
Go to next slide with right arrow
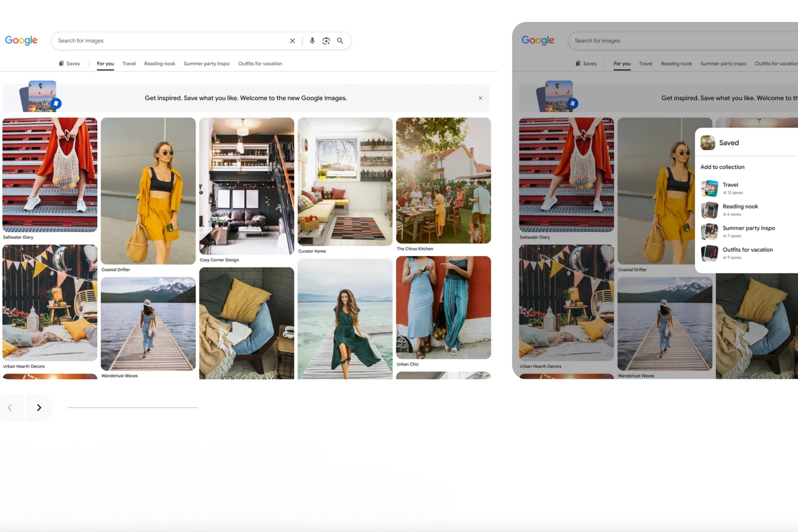(39, 407)
